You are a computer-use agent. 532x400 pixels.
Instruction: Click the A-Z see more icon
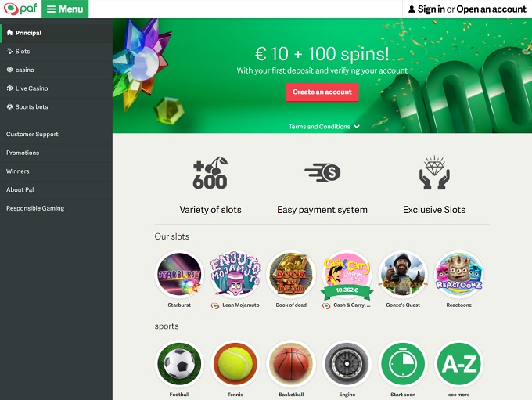pyautogui.click(x=458, y=364)
